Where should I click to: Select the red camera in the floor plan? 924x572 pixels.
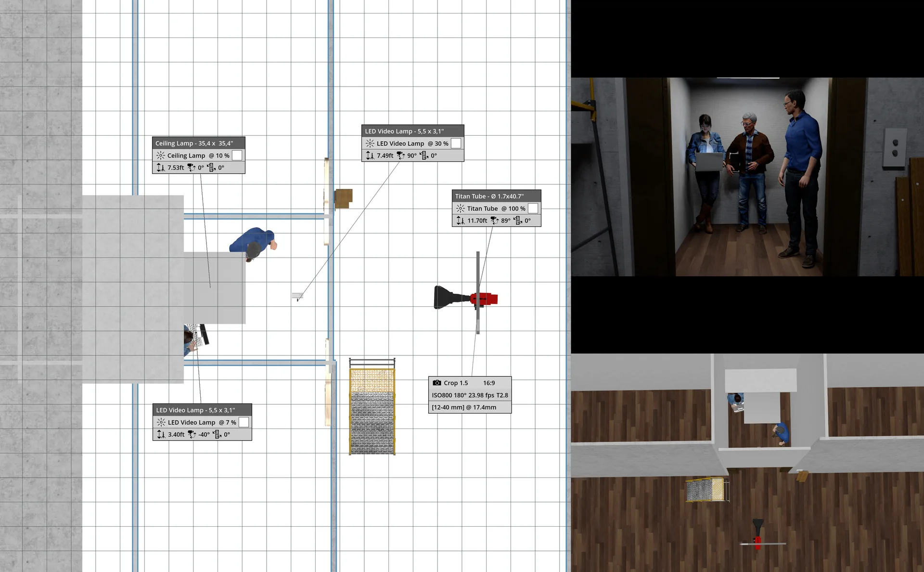(466, 299)
